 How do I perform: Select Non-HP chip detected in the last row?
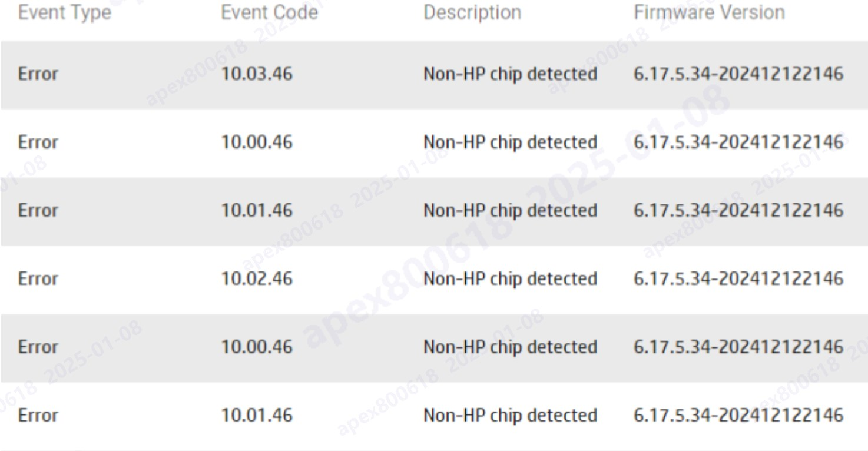coord(510,415)
